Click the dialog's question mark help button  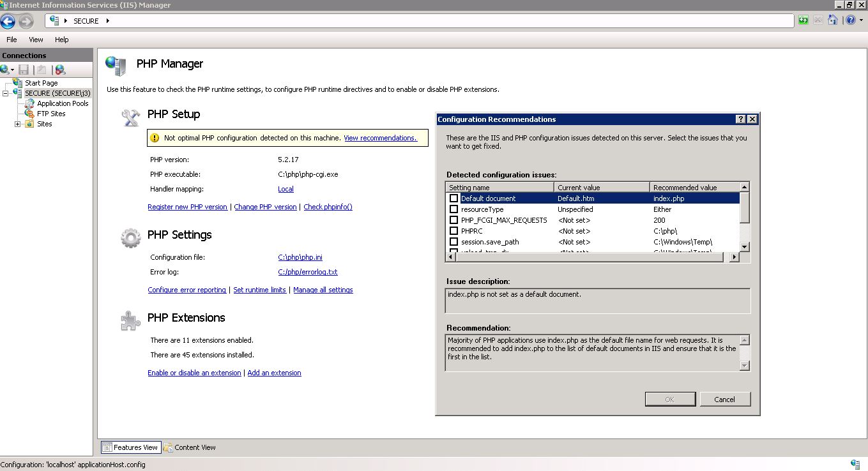pyautogui.click(x=740, y=119)
